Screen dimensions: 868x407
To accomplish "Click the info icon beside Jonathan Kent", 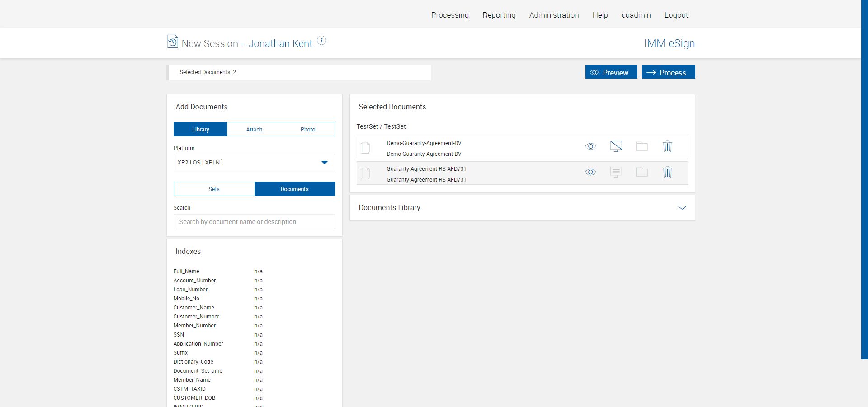I will pyautogui.click(x=321, y=41).
